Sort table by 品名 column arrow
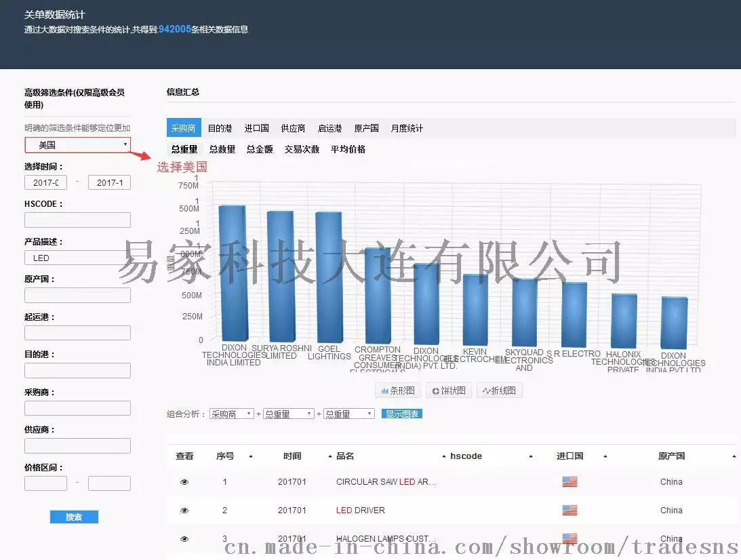The height and width of the screenshot is (560, 741). [x=444, y=456]
